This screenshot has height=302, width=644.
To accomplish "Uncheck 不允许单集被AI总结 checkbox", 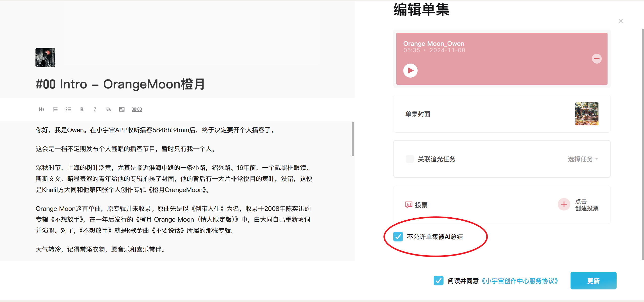I will (398, 237).
